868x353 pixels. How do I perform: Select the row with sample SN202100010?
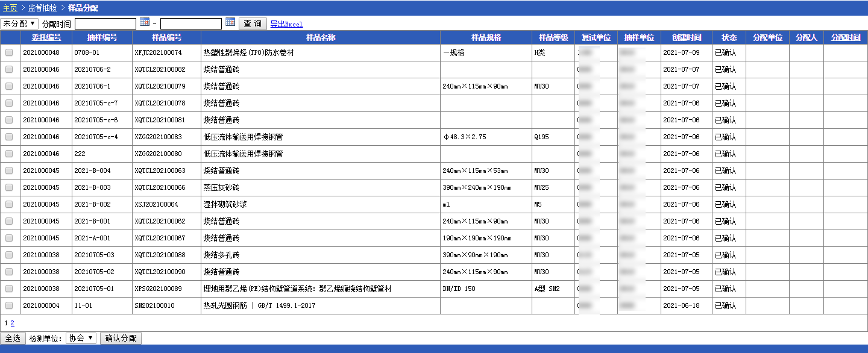9,306
